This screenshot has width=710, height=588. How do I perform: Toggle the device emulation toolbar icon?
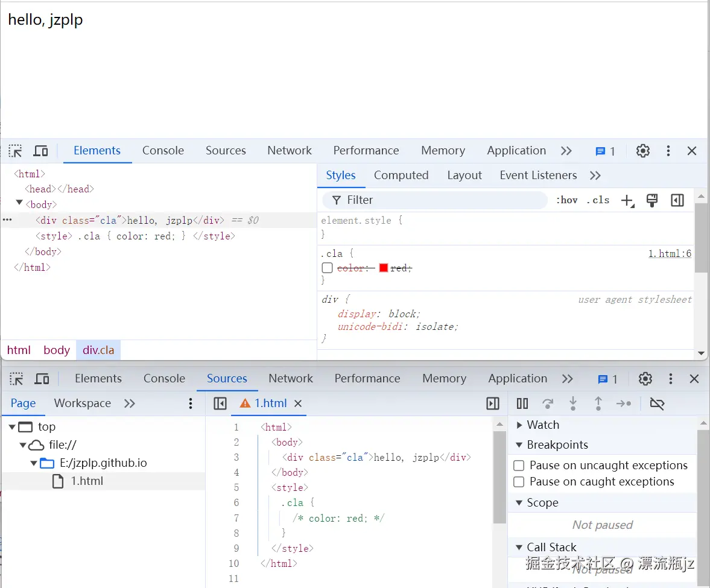40,151
